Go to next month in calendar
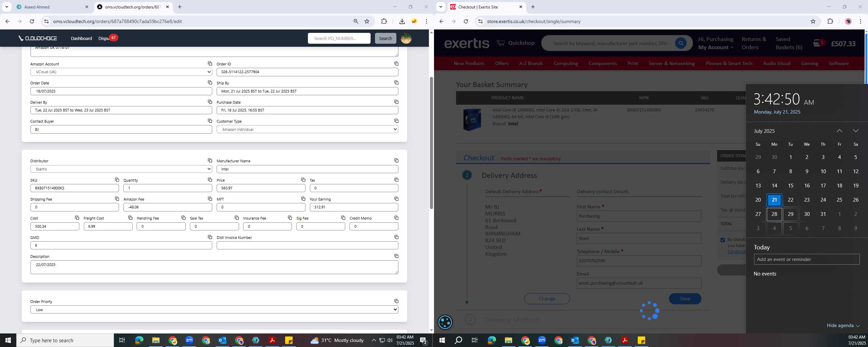The height and width of the screenshot is (347, 868). [855, 131]
